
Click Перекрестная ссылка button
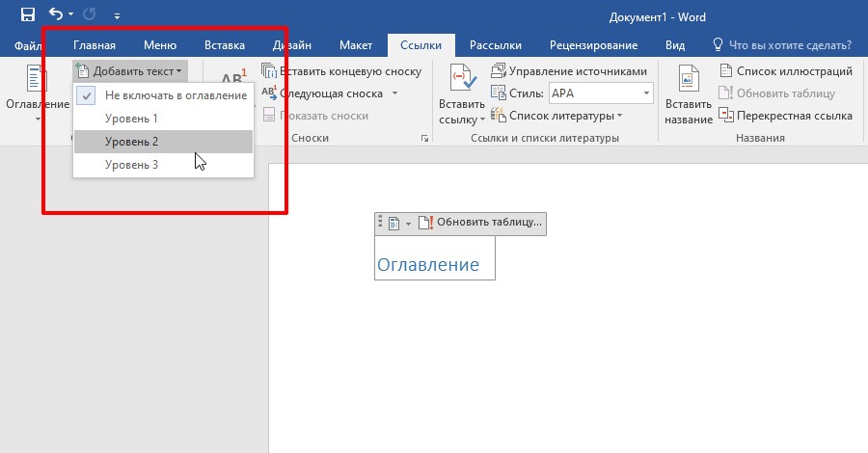(x=785, y=116)
